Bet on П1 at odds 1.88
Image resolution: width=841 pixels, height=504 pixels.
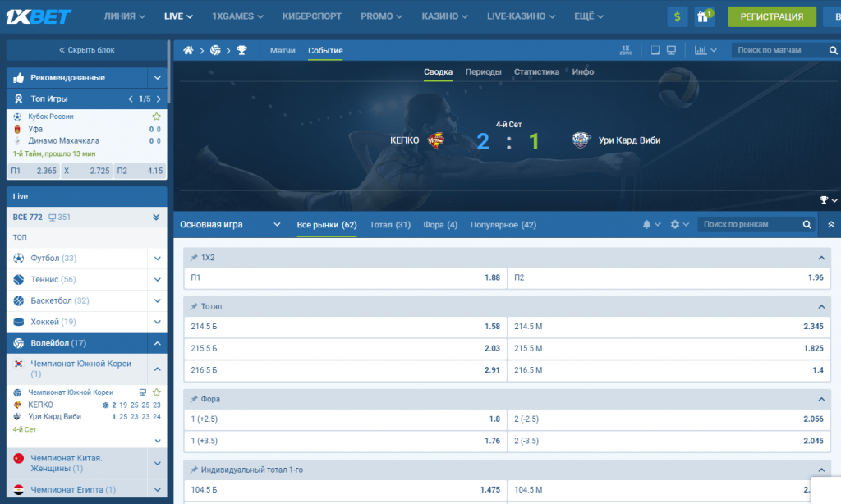point(345,277)
